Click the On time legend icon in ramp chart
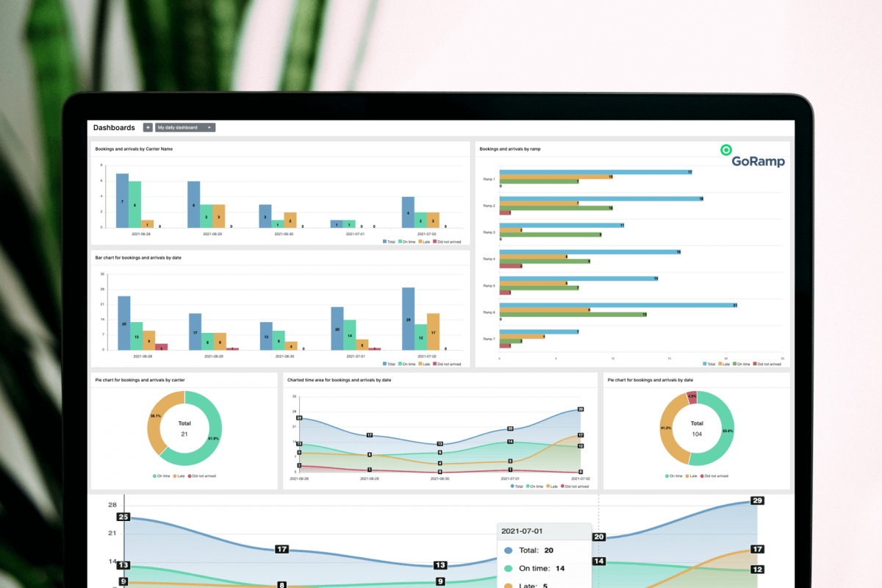The width and height of the screenshot is (882, 588). (734, 363)
